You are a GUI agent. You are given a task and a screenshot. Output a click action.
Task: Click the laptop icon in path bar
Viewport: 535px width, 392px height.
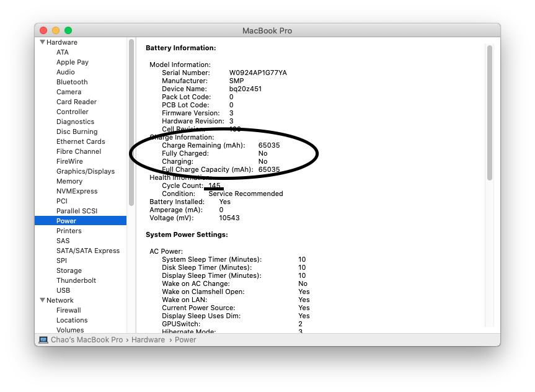43,339
